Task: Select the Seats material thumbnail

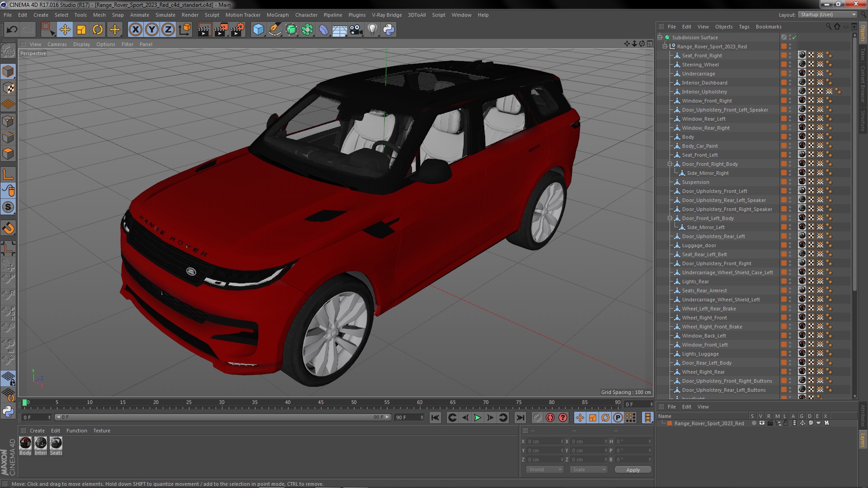Action: tap(56, 443)
